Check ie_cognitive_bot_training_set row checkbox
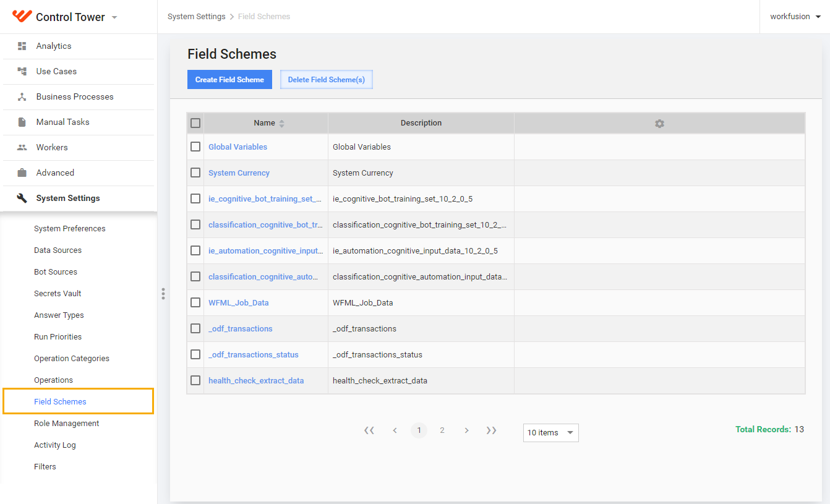The width and height of the screenshot is (830, 504). (195, 199)
